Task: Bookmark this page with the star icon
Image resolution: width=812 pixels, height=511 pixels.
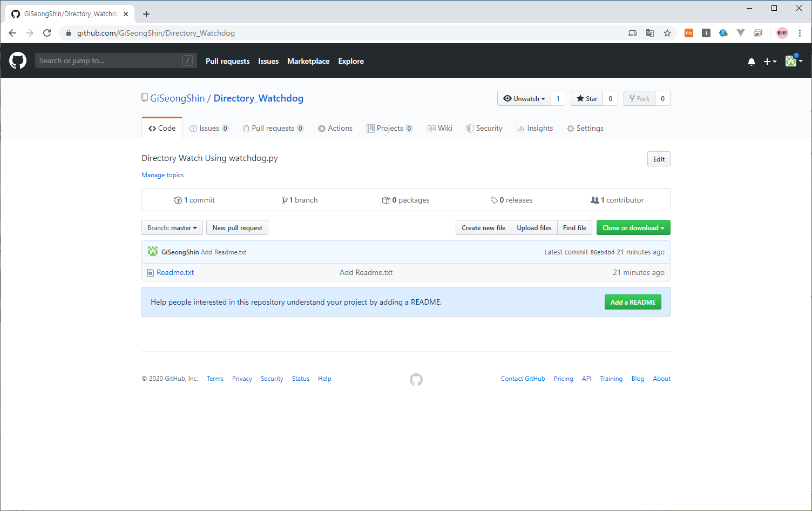Action: (667, 33)
